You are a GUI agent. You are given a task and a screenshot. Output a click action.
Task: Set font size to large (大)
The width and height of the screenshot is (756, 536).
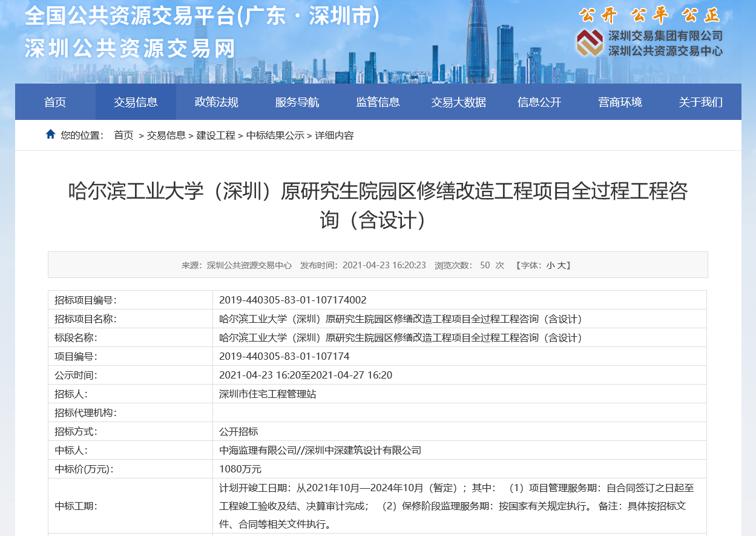560,265
